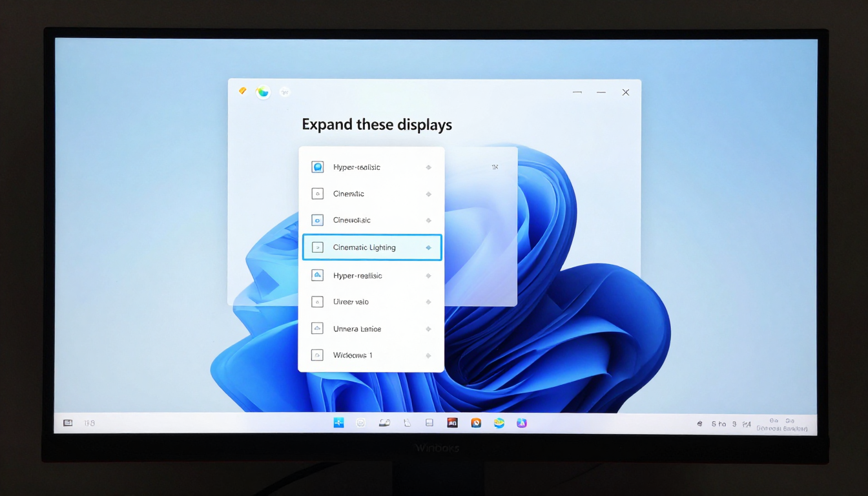Open the dark red app icon on the taskbar
The width and height of the screenshot is (868, 496).
click(453, 423)
